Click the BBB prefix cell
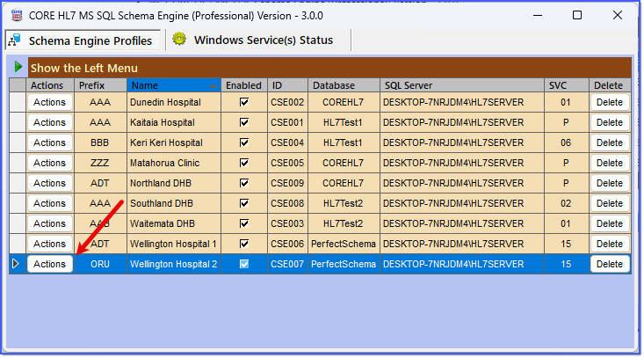The image size is (644, 358). tap(100, 142)
